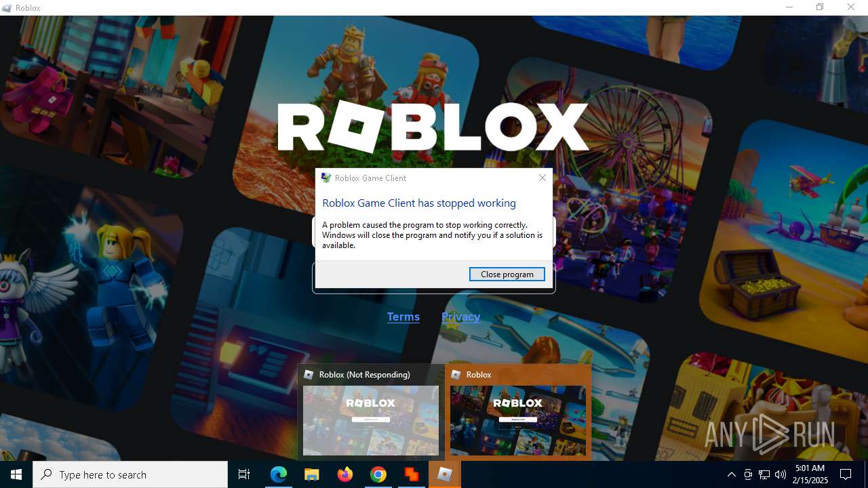Viewport: 868px width, 488px height.
Task: Launch Microsoft Edge from the taskbar
Action: coord(279,474)
